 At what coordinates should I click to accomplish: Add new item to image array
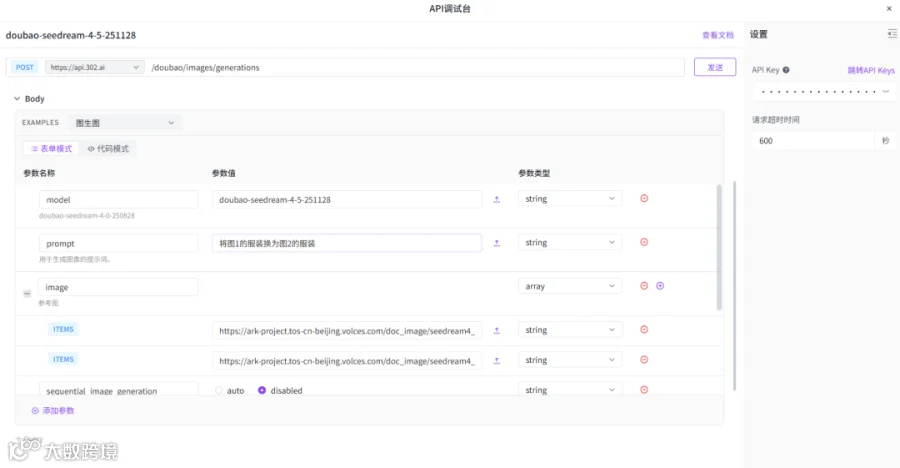point(660,286)
